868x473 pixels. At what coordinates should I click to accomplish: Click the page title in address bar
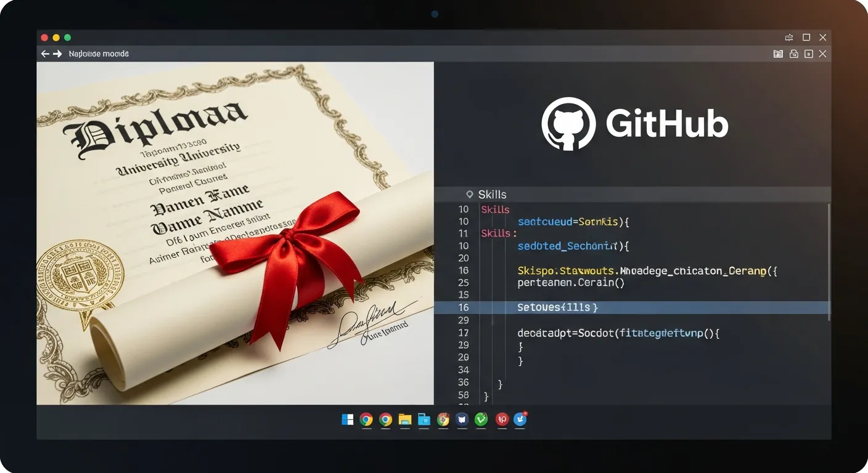pos(99,54)
